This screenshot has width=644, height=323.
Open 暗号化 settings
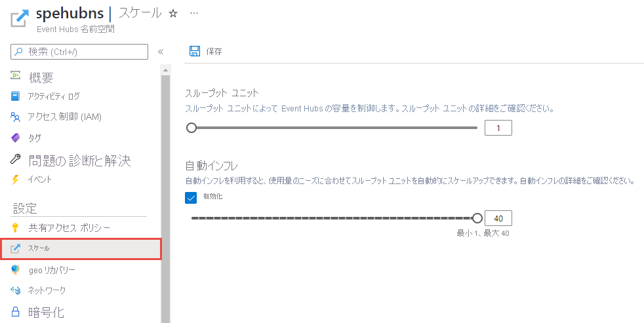click(x=46, y=313)
